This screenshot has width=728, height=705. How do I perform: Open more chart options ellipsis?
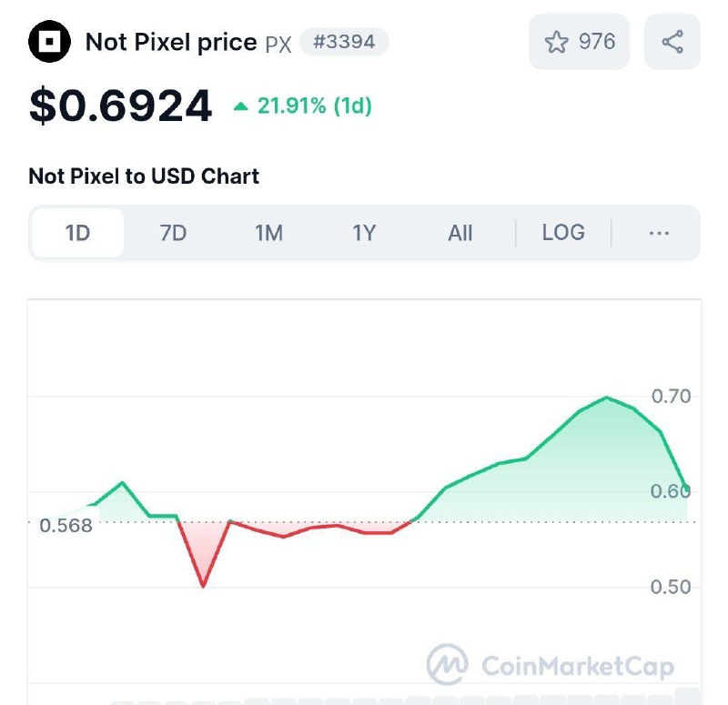(x=659, y=233)
